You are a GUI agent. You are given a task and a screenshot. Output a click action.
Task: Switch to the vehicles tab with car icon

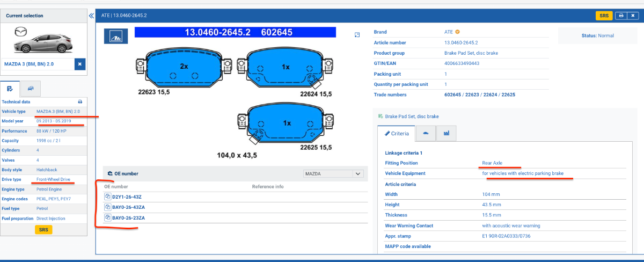point(426,134)
